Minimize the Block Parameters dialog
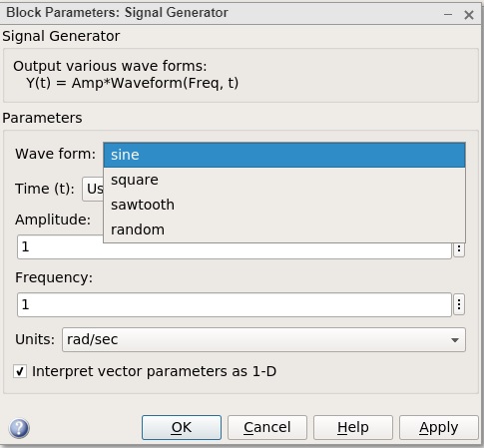484x448 pixels. click(x=448, y=14)
